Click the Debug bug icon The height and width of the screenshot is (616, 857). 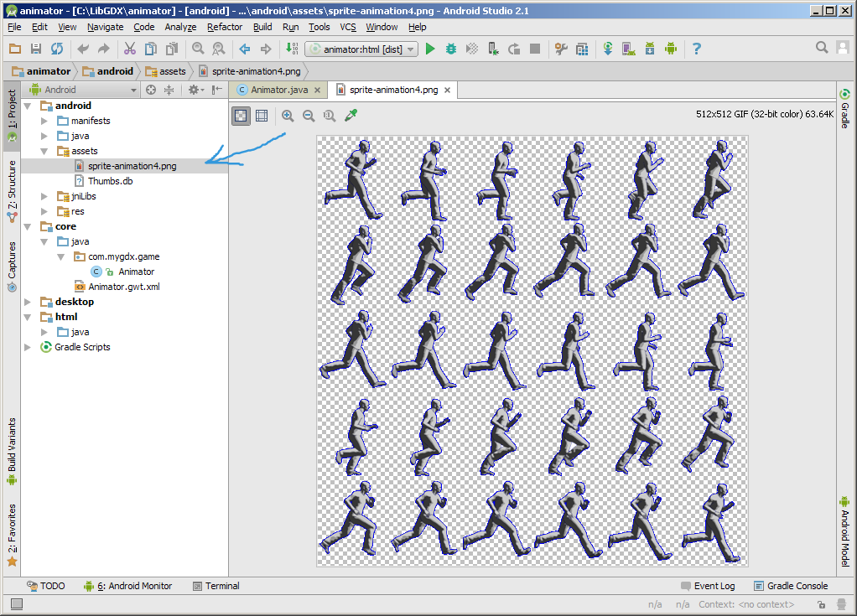[451, 49]
